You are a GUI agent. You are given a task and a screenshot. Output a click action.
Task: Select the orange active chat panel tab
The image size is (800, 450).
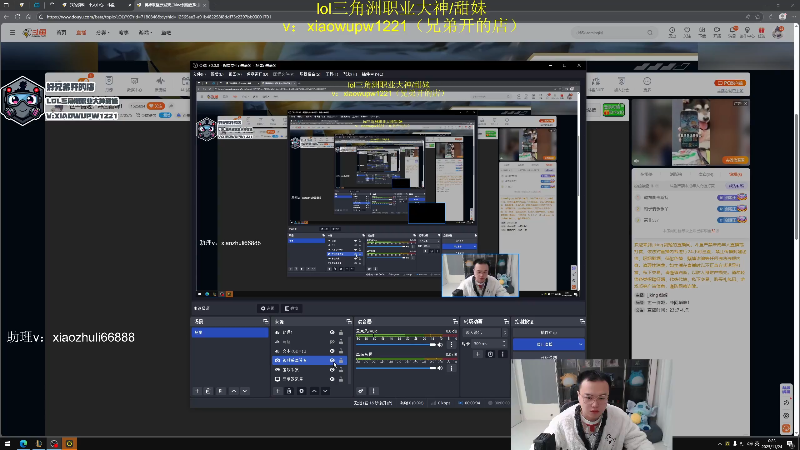(735, 174)
